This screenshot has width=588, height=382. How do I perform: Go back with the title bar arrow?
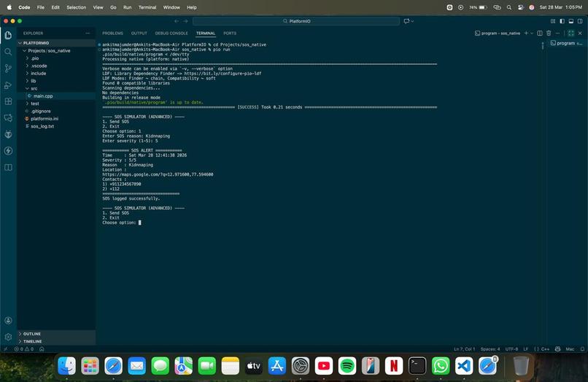[177, 21]
